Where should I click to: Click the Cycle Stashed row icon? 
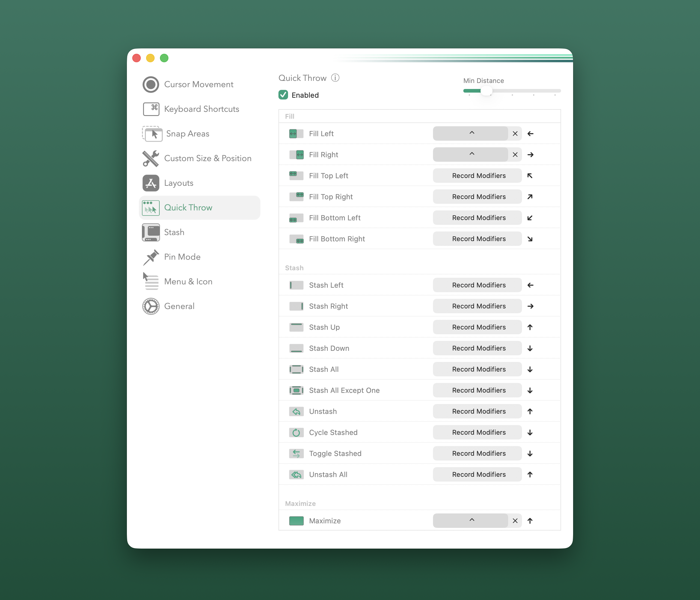296,433
